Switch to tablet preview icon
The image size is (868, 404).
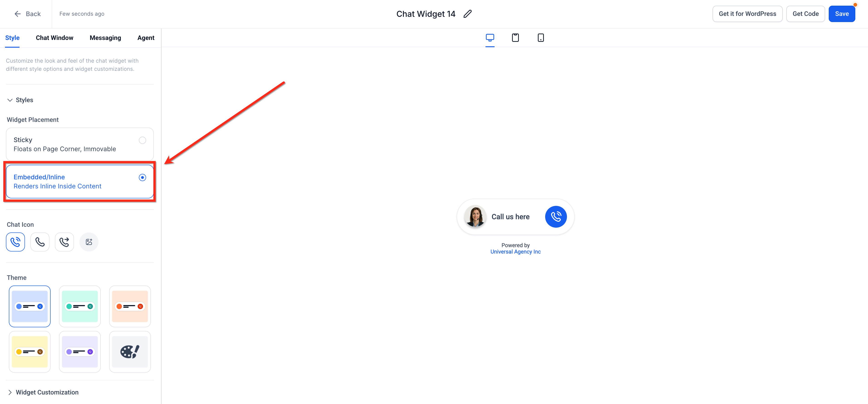pyautogui.click(x=515, y=37)
